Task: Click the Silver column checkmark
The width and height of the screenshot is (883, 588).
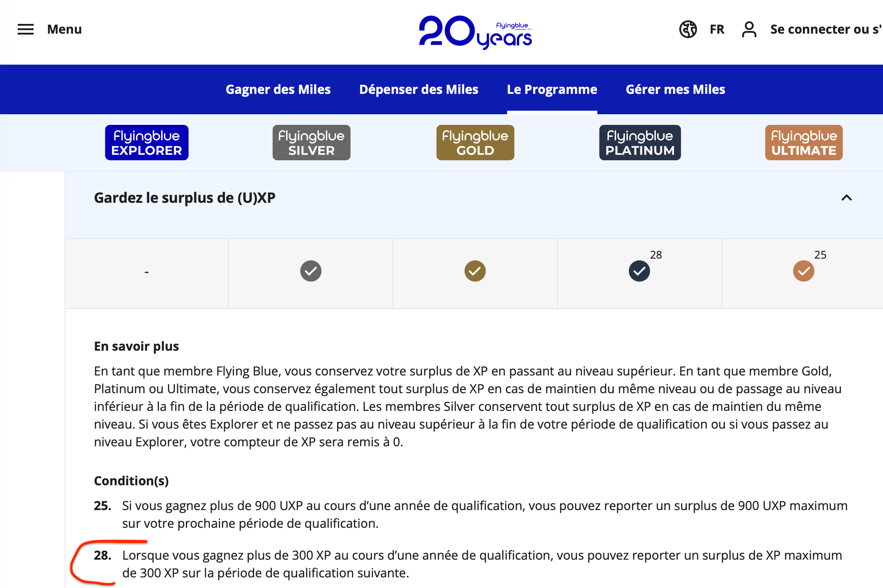Action: point(311,271)
